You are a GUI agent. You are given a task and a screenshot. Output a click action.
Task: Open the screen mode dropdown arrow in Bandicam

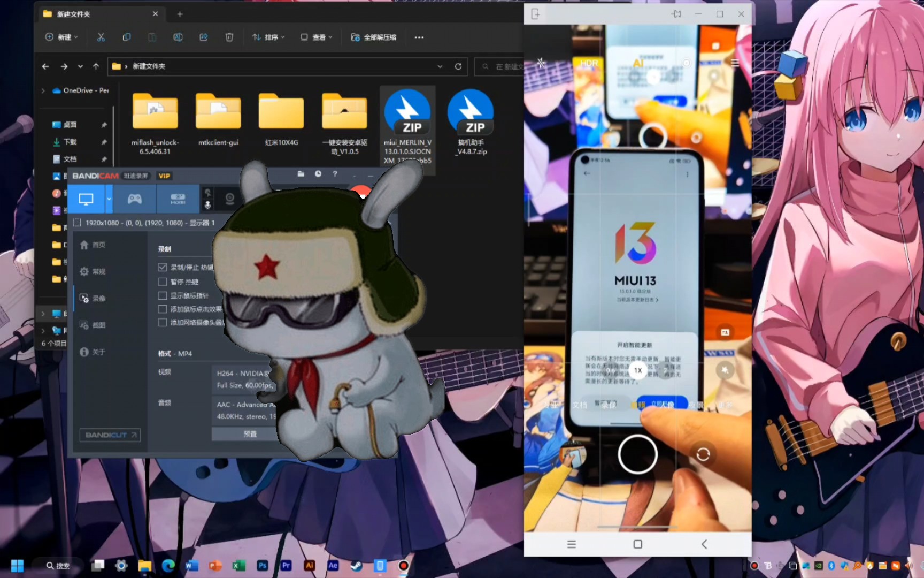click(x=109, y=199)
